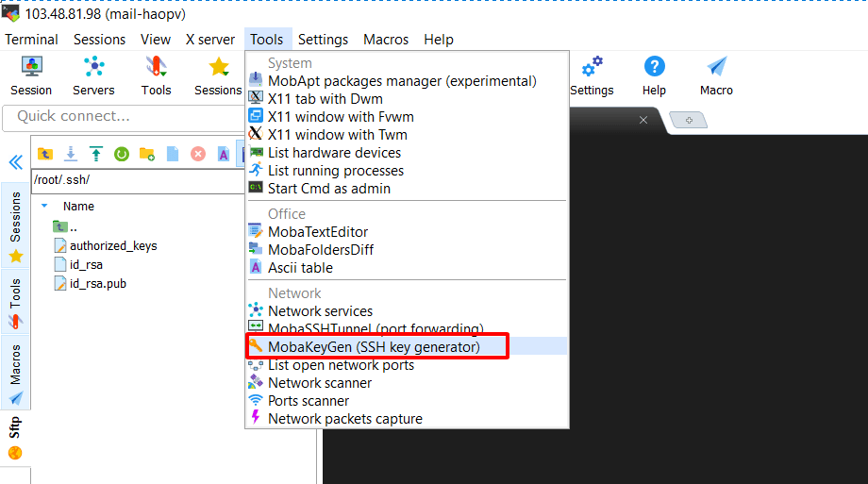Launch MobaTextEditor from the Office section
The height and width of the screenshot is (484, 868).
(318, 231)
